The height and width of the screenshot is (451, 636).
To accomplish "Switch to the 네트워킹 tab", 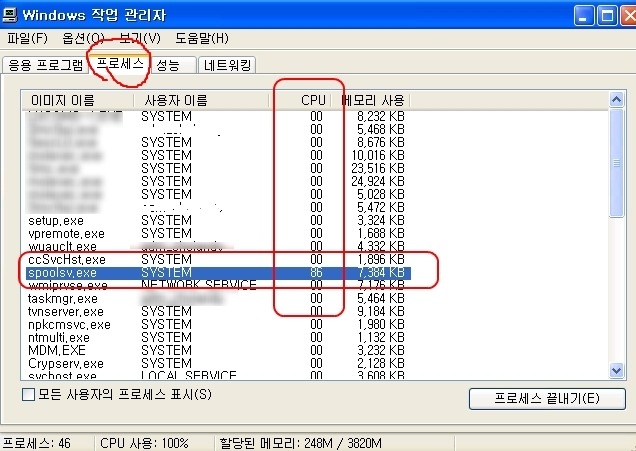I will [x=228, y=66].
